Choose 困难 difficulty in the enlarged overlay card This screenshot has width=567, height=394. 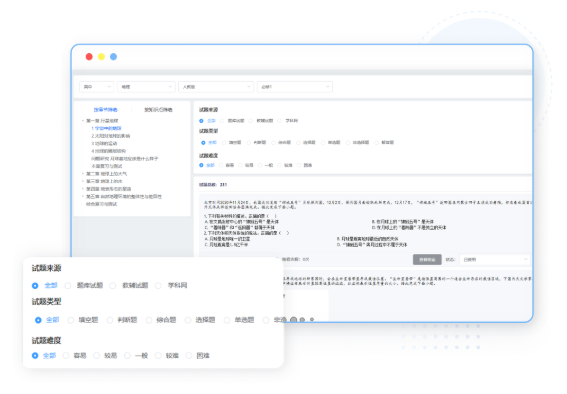[x=188, y=356]
